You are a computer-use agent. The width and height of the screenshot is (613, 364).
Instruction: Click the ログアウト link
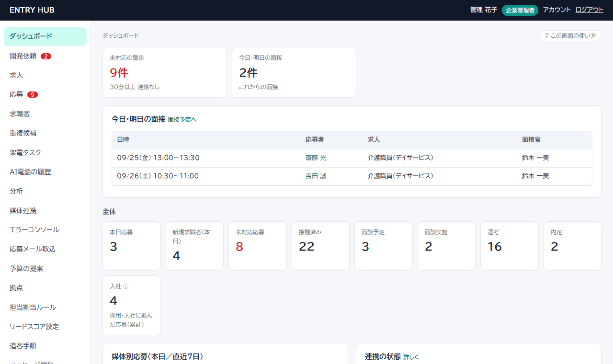pos(590,10)
